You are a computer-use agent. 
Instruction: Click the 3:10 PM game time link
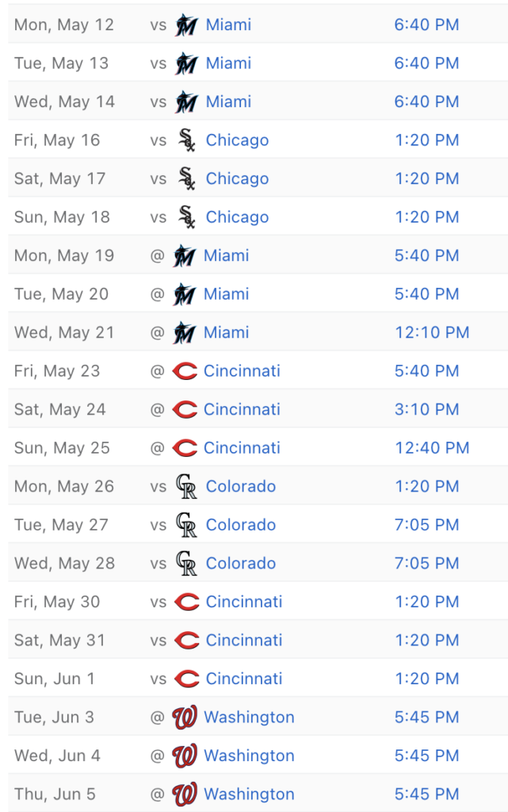point(427,410)
